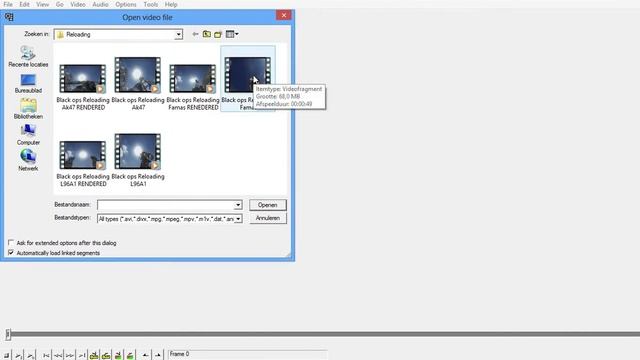Viewport: 640px width, 360px height.
Task: Open Bibliotheken in the places sidebar
Action: coord(28,109)
